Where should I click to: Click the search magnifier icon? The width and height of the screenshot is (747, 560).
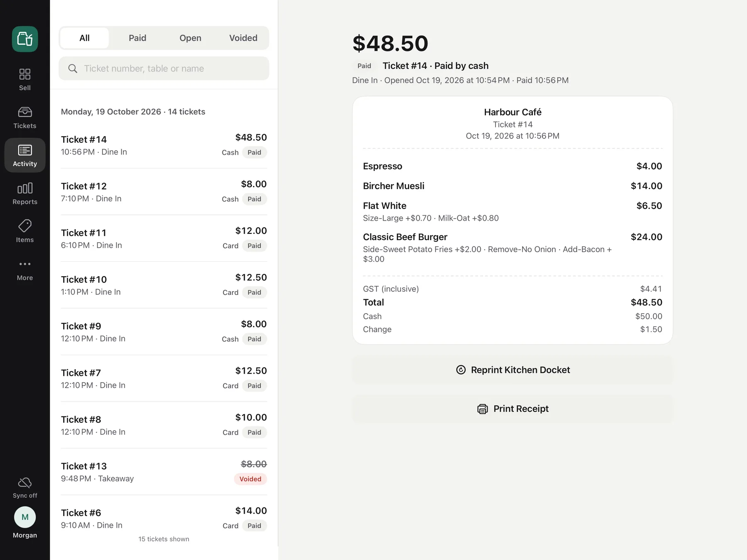click(x=73, y=68)
